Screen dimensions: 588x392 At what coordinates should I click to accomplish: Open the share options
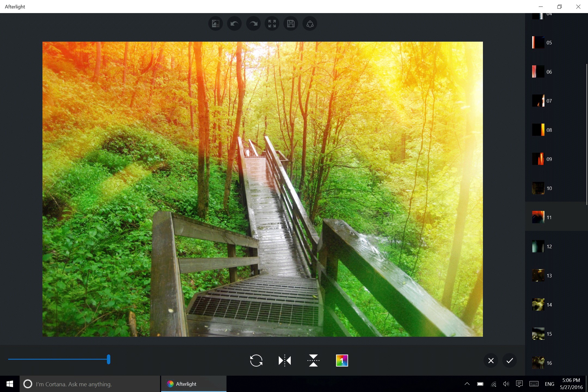click(310, 23)
